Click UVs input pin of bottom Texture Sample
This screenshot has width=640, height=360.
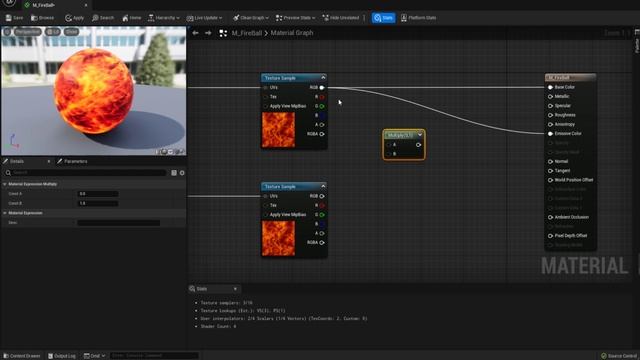point(265,196)
